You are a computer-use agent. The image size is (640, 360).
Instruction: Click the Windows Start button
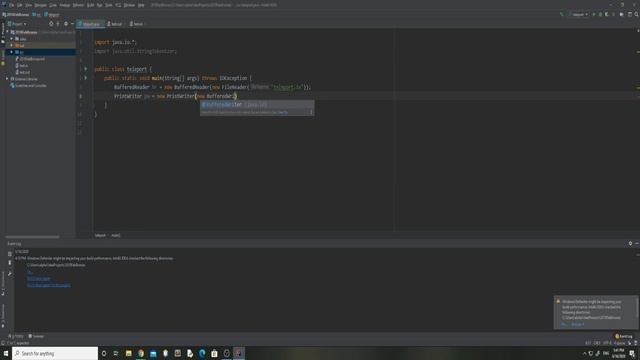pyautogui.click(x=6, y=353)
